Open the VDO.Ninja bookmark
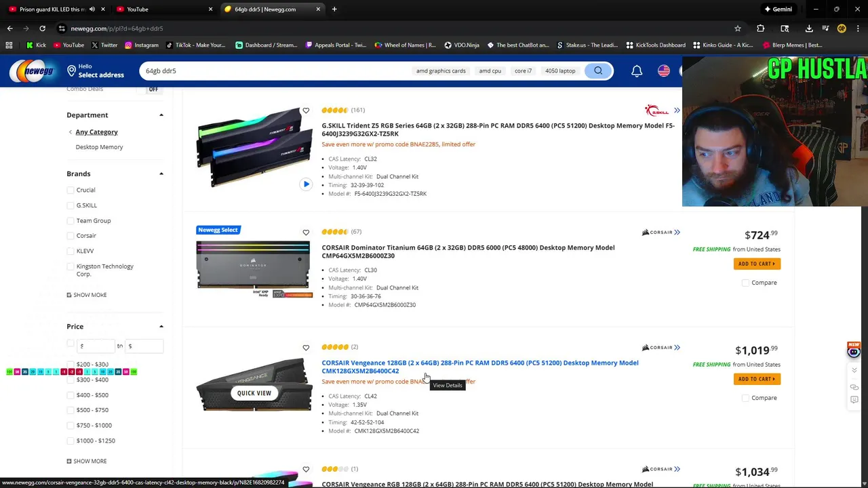 462,45
